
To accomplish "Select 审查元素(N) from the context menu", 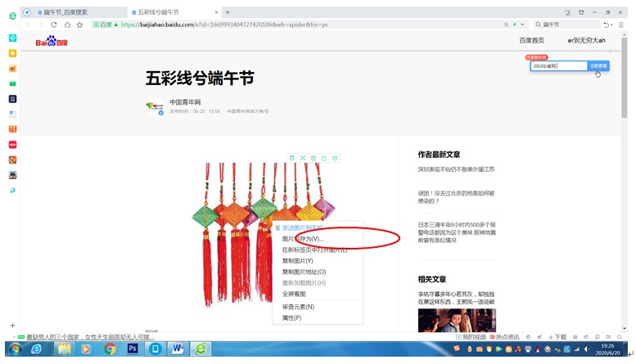I will pos(298,307).
